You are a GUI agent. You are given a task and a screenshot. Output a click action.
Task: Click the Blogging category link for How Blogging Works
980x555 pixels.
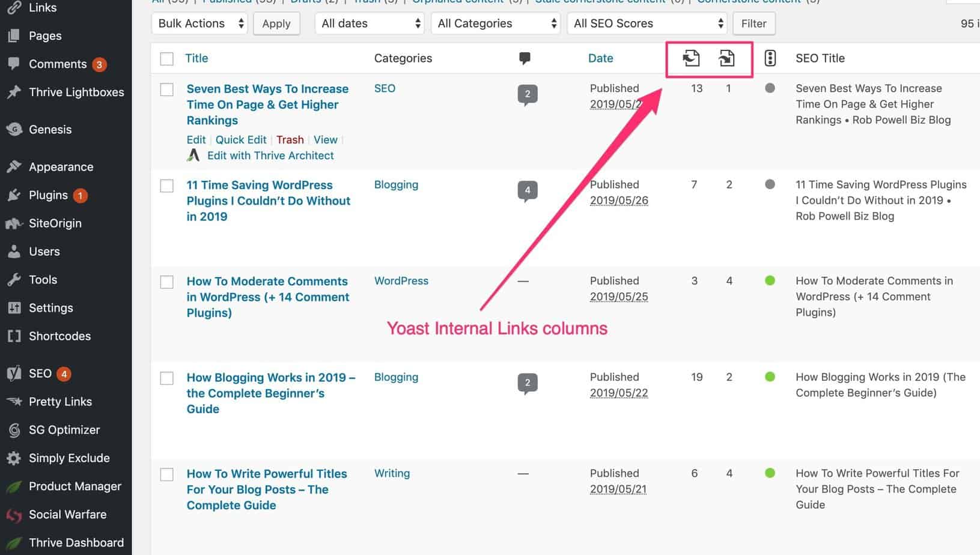(x=396, y=377)
